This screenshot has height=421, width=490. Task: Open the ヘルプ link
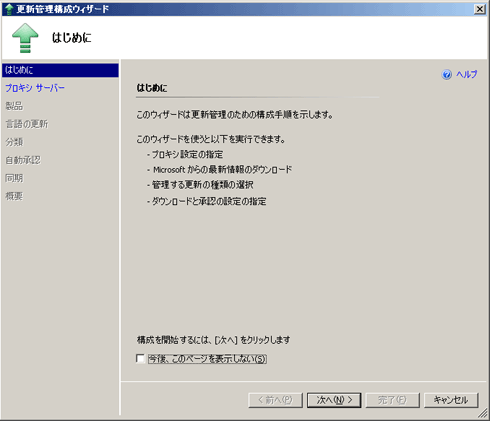467,74
